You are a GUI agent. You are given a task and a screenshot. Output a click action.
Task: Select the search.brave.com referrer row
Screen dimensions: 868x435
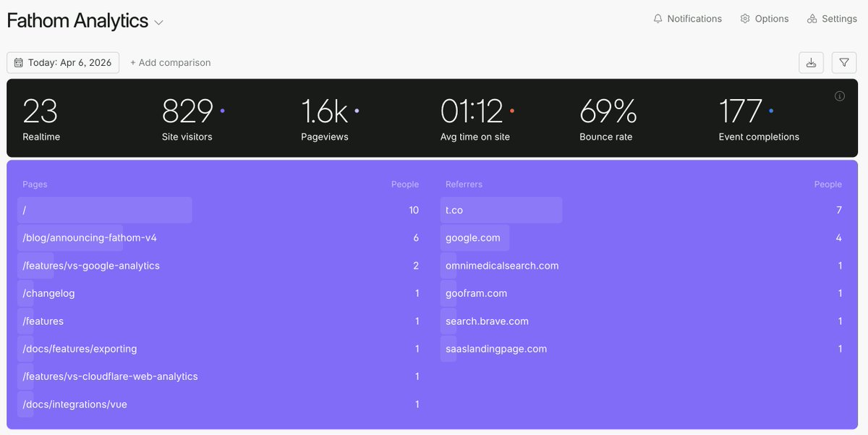pos(642,321)
